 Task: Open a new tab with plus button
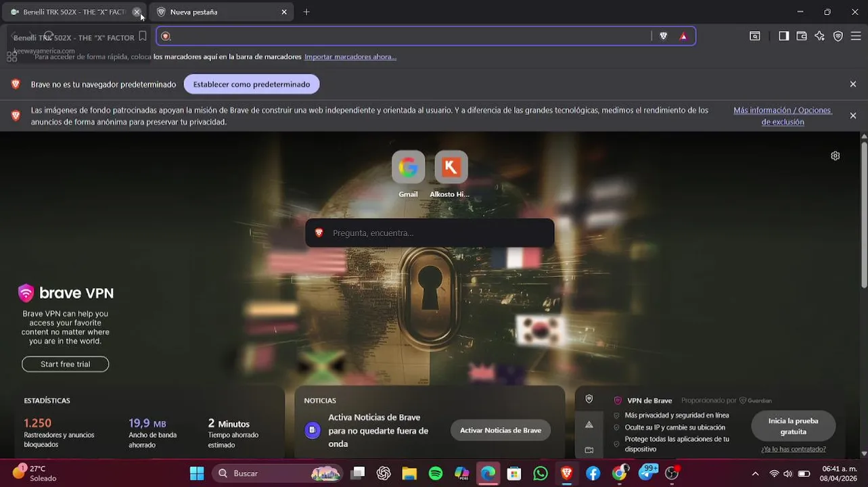coord(306,12)
